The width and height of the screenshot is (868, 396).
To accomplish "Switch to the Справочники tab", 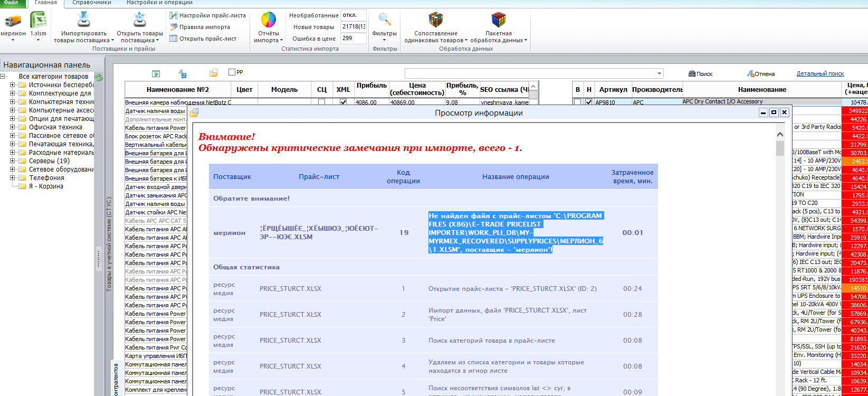I will pos(92,3).
